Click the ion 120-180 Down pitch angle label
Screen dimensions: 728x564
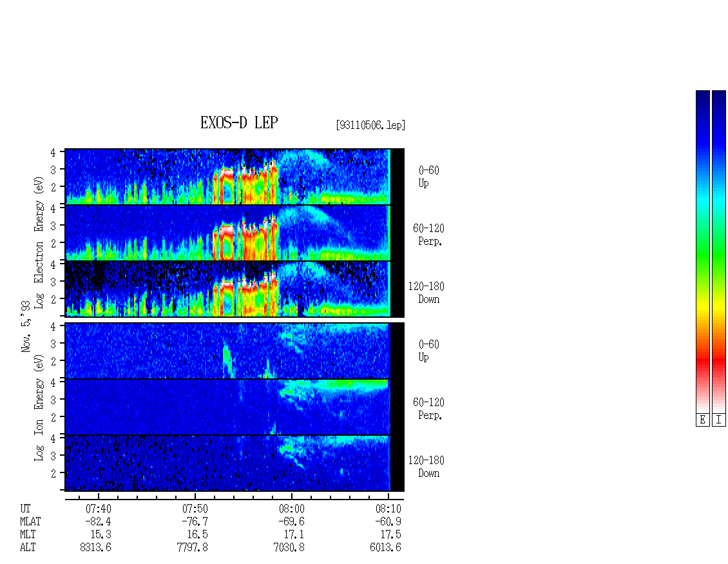(x=426, y=467)
